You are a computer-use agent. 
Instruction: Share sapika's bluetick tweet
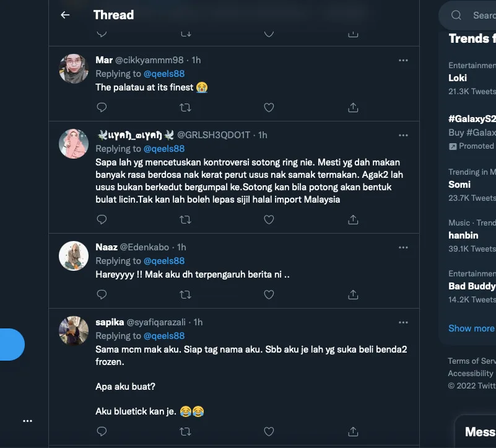pos(353,431)
